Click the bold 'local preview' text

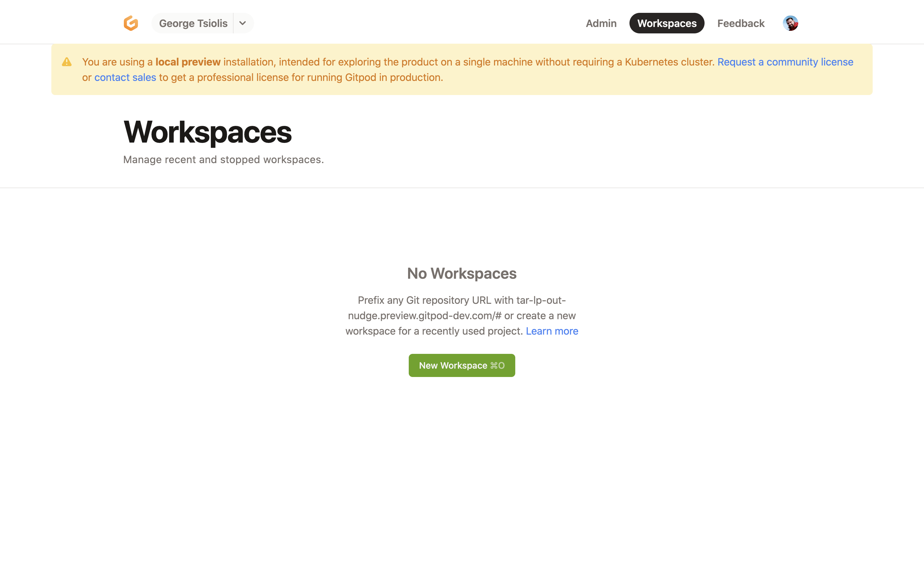(x=188, y=62)
